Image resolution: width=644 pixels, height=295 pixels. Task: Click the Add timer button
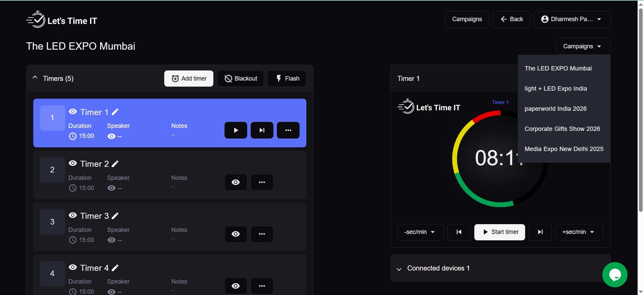[189, 79]
